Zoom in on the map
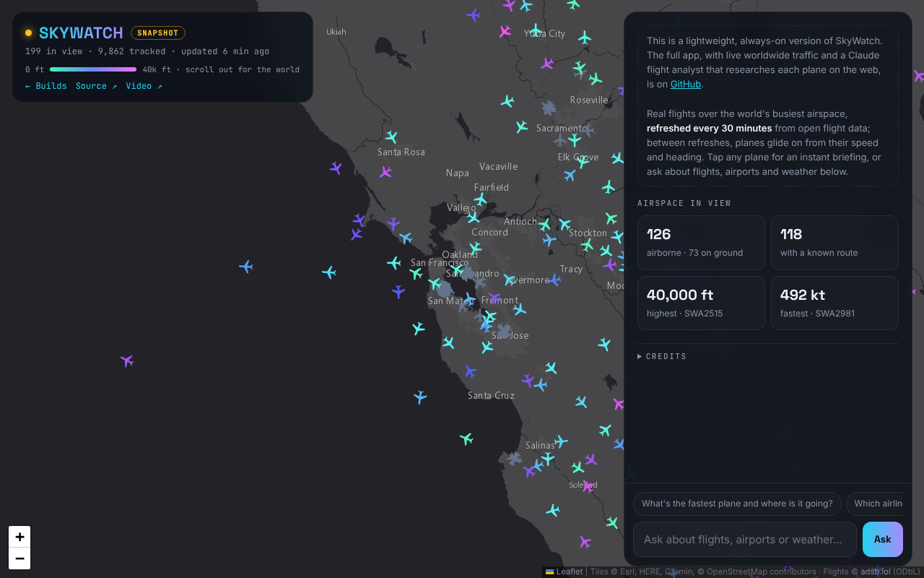This screenshot has height=578, width=924. (19, 537)
